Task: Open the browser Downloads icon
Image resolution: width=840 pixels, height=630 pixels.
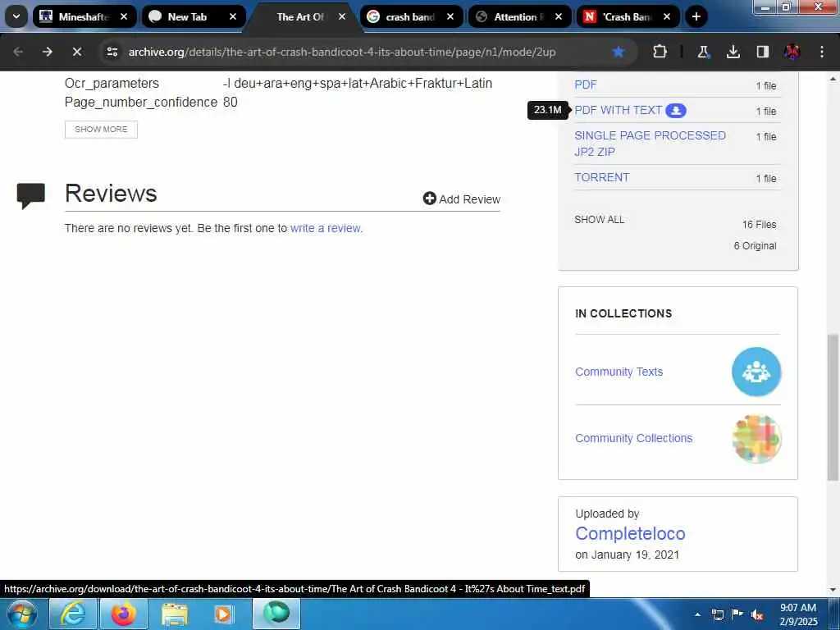Action: (733, 52)
